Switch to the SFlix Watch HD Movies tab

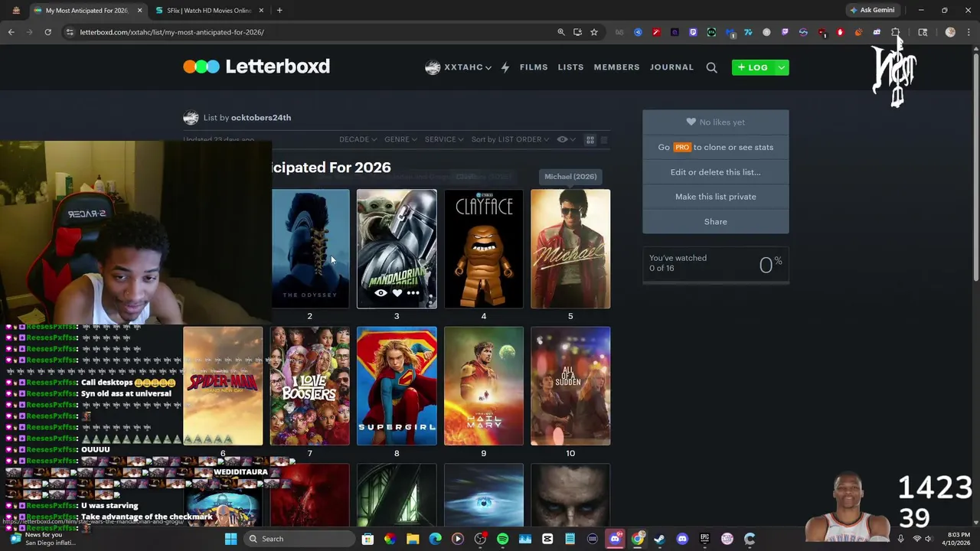pos(208,11)
